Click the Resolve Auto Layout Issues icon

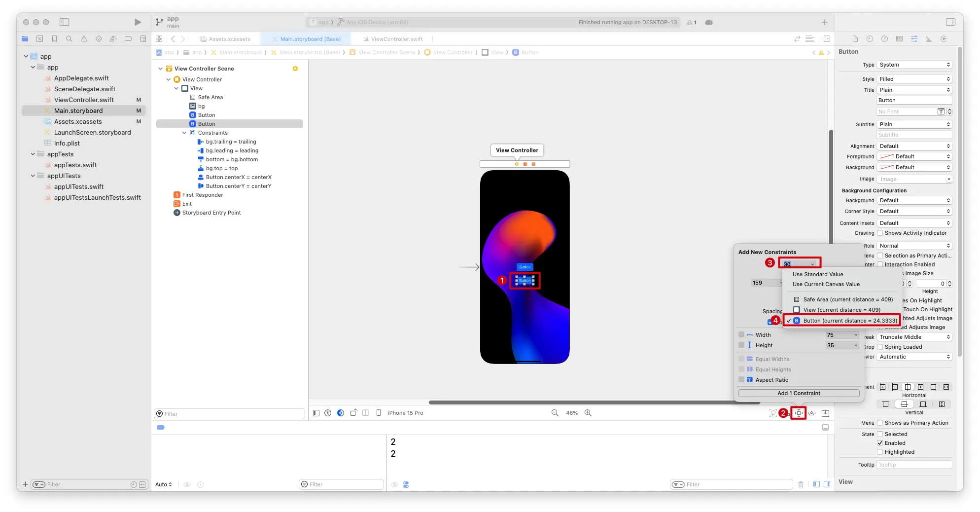(x=811, y=413)
